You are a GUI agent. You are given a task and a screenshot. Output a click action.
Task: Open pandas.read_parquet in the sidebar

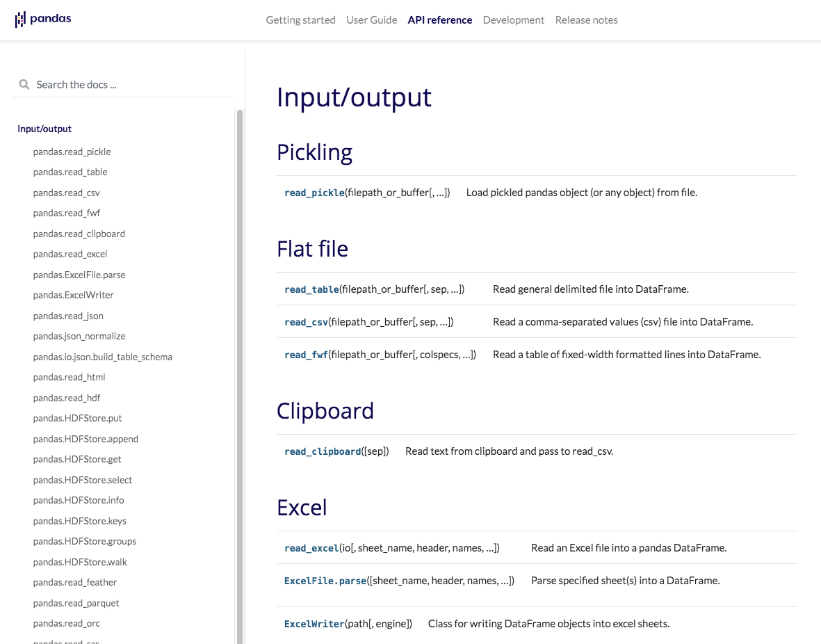click(76, 603)
